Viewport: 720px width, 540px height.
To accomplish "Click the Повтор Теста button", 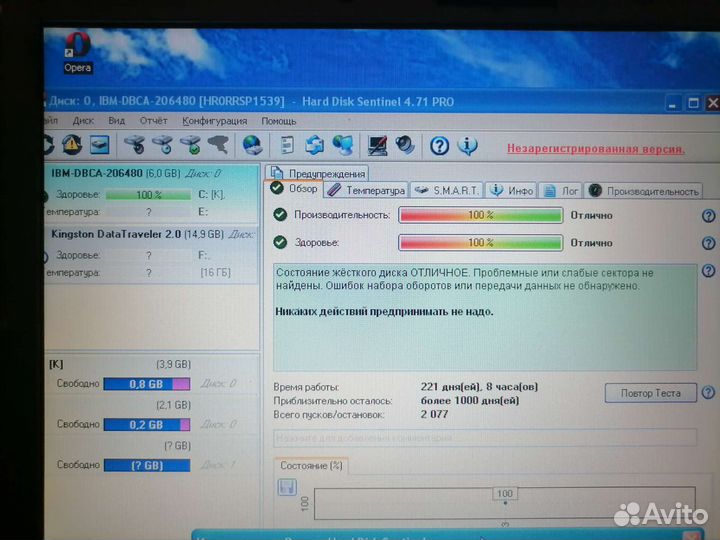I will pyautogui.click(x=651, y=393).
